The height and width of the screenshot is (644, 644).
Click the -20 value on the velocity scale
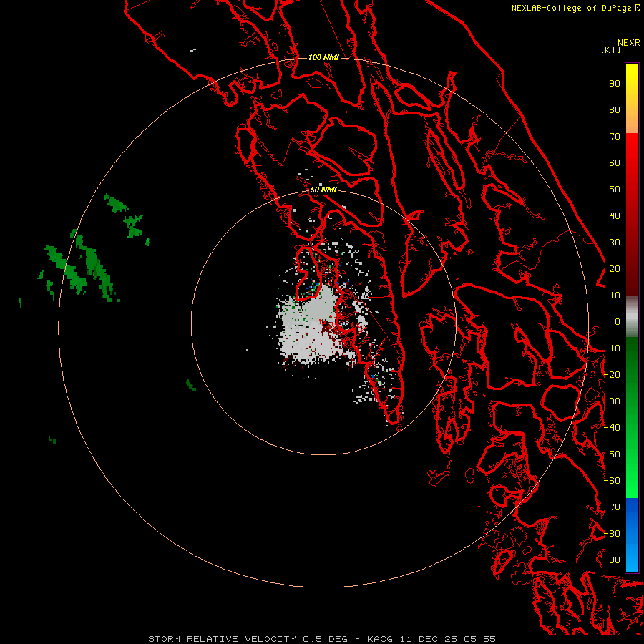[612, 374]
